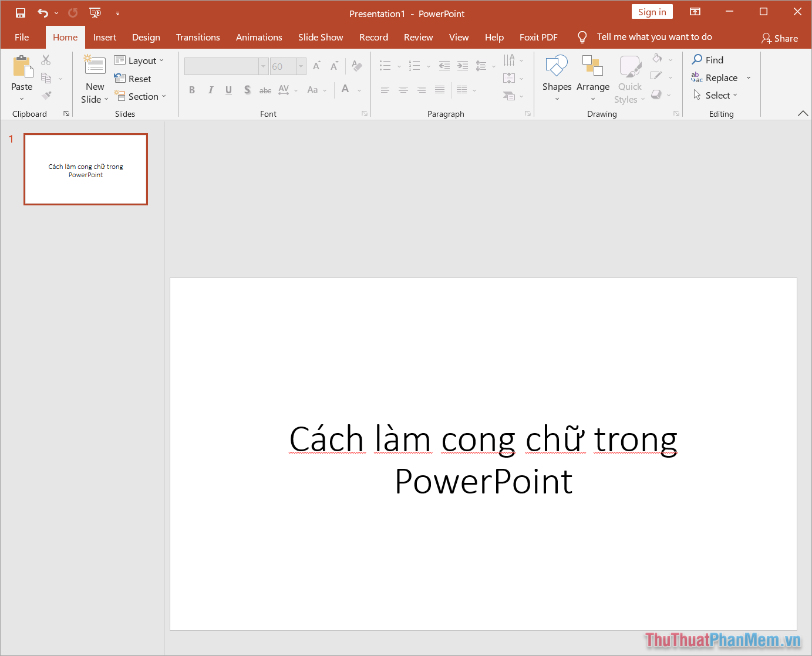Apply Italic formatting to text
812x656 pixels.
tap(210, 90)
